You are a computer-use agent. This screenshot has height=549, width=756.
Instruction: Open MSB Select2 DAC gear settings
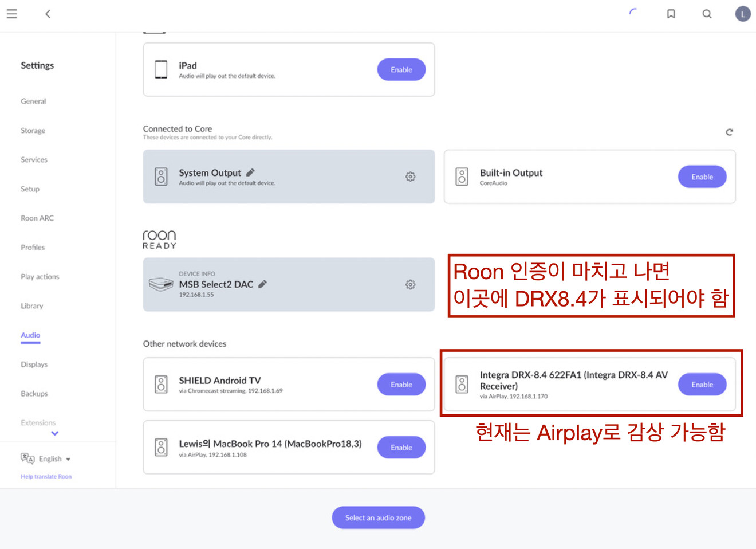(411, 284)
